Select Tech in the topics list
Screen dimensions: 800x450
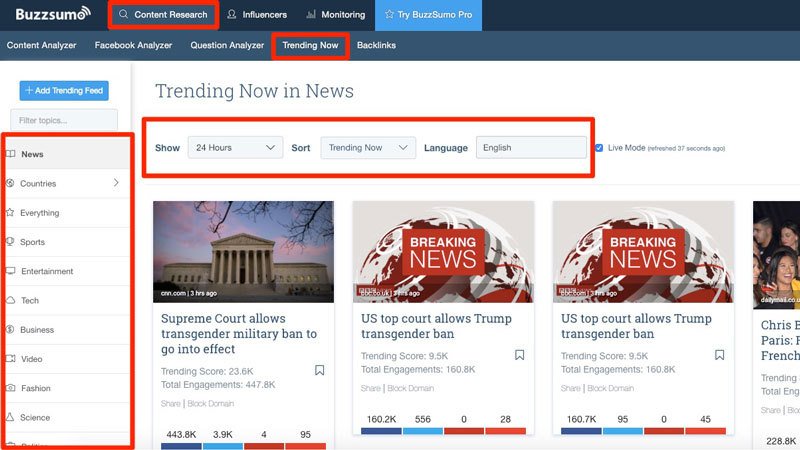(66, 301)
